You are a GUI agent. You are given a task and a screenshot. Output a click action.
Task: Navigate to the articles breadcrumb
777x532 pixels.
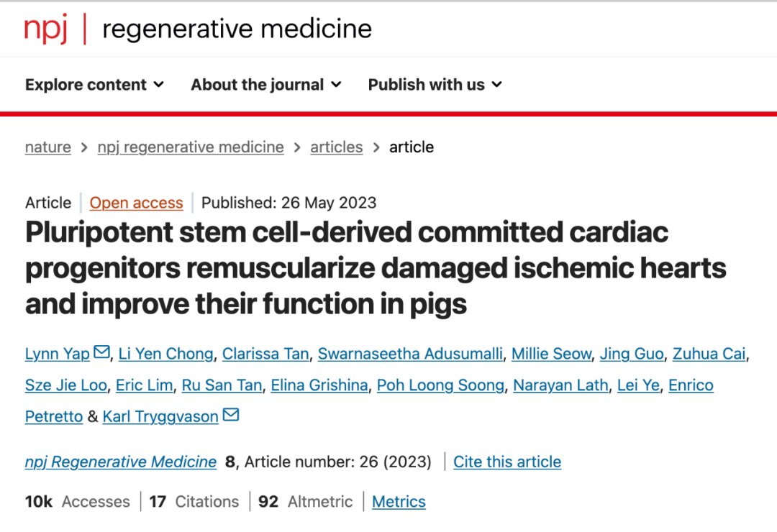(x=337, y=147)
